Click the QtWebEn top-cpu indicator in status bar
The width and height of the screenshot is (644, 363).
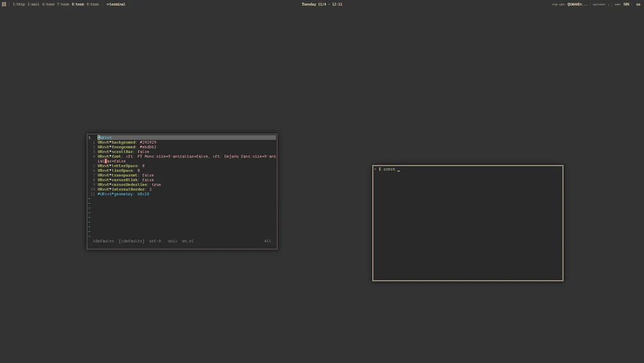(x=576, y=4)
